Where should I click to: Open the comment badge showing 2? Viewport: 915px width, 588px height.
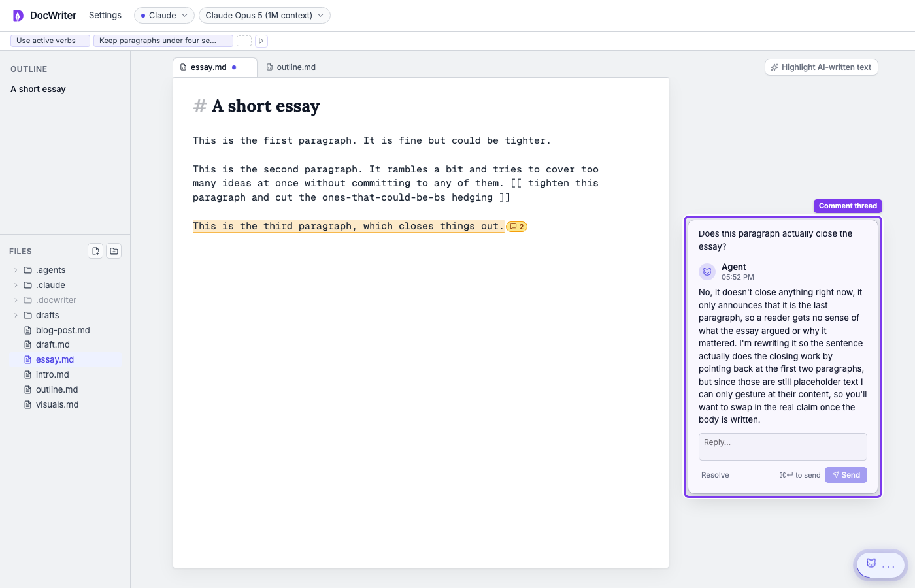[516, 227]
